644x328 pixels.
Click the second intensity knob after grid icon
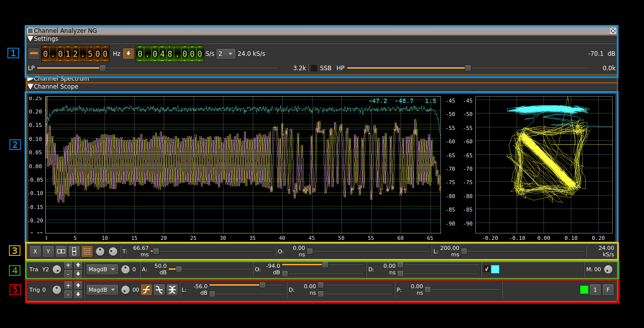coord(113,251)
